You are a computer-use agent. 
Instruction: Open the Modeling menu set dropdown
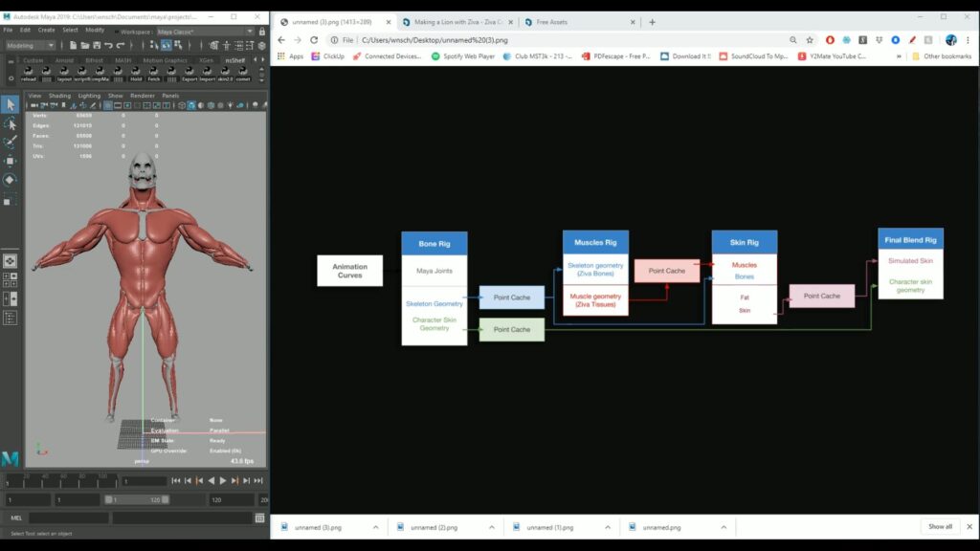30,45
